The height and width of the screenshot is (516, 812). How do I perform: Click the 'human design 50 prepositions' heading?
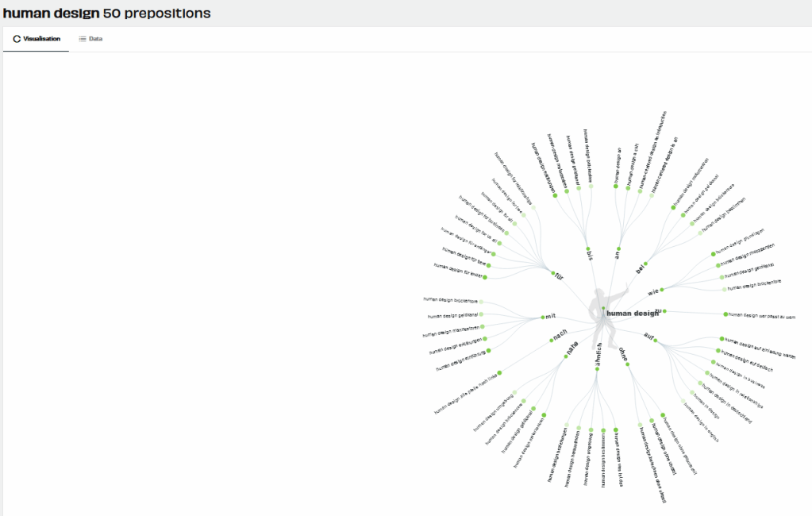tap(107, 13)
